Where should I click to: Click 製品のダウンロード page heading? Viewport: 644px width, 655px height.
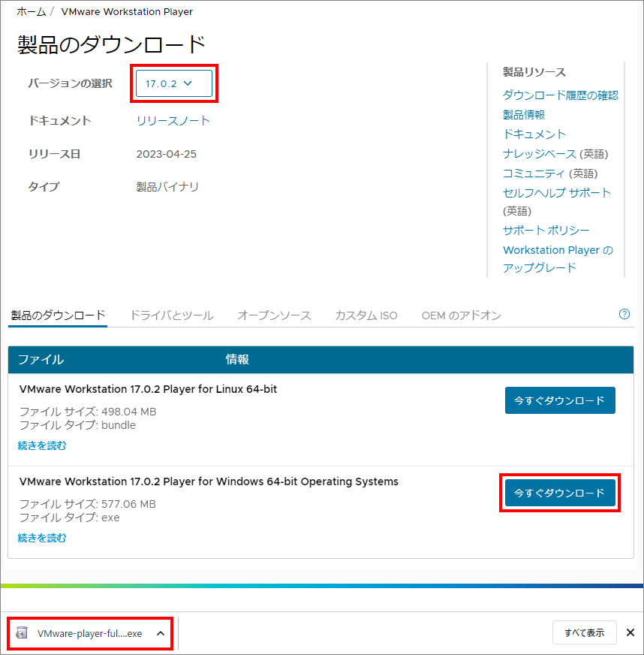pyautogui.click(x=111, y=45)
